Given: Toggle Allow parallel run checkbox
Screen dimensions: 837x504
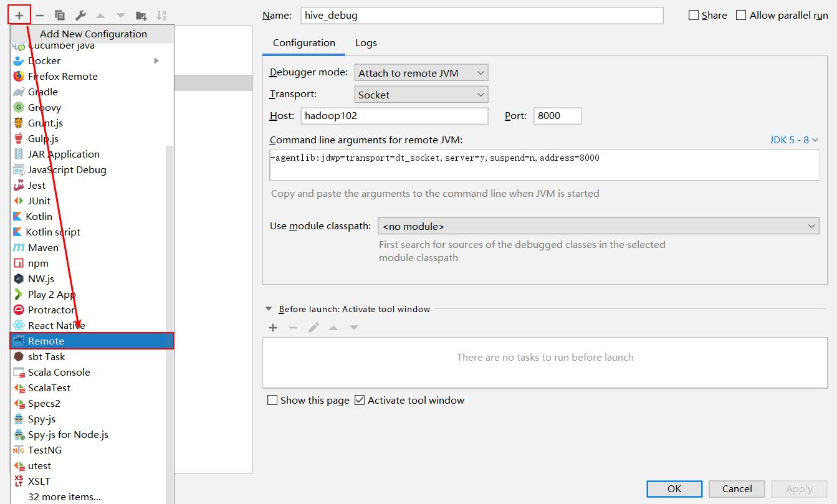Looking at the screenshot, I should pos(741,15).
